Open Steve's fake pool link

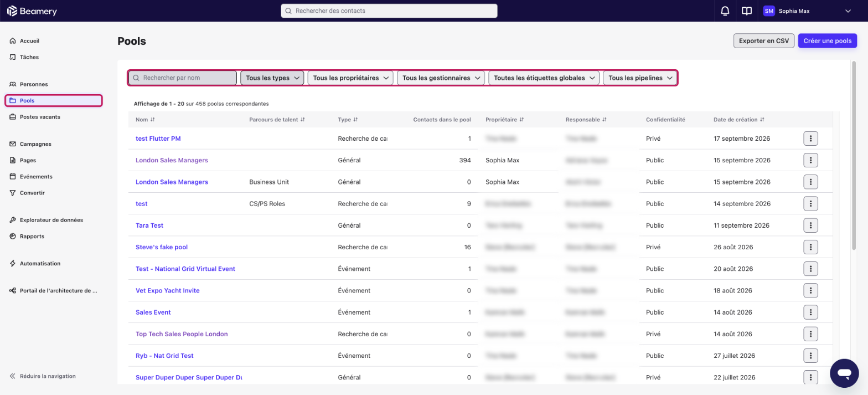(162, 247)
